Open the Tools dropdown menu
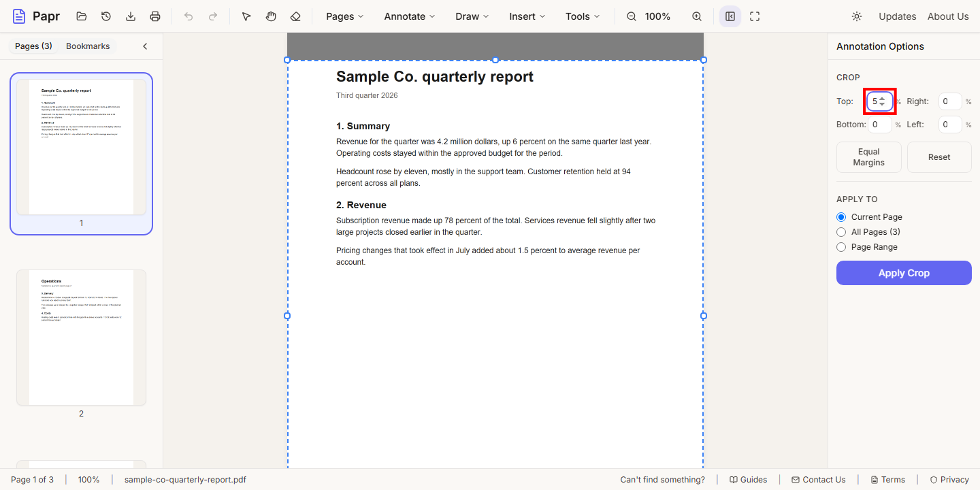 [x=583, y=16]
